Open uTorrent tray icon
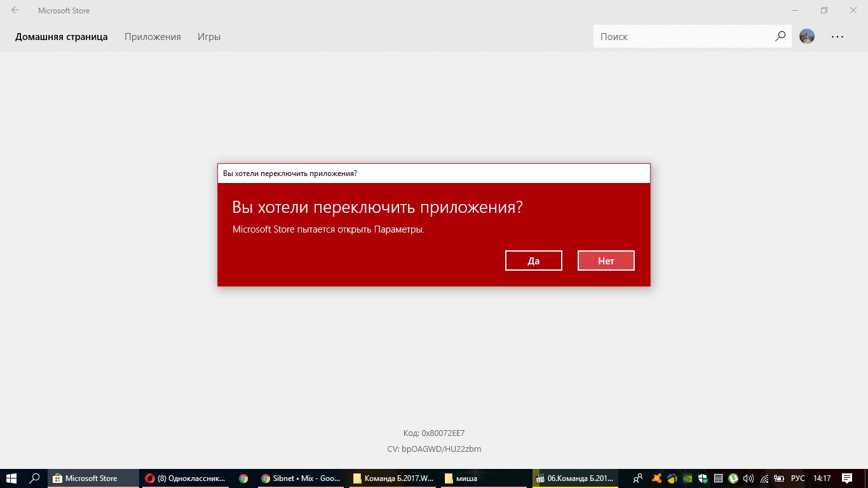This screenshot has height=488, width=868. pos(733,478)
